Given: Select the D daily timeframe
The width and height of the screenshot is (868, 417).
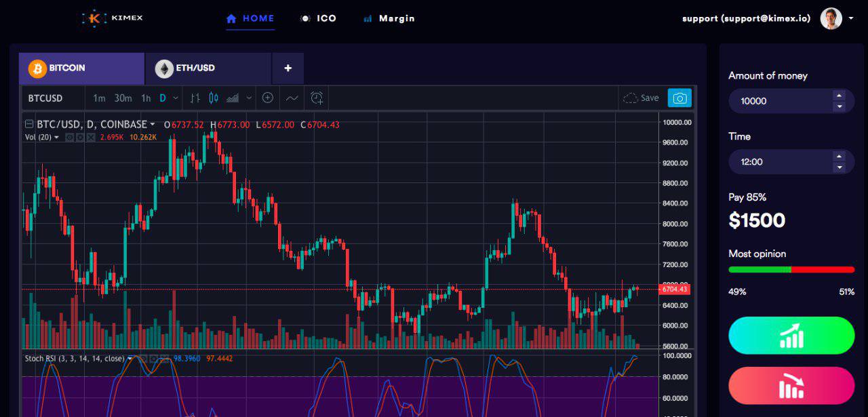Looking at the screenshot, I should [x=163, y=98].
